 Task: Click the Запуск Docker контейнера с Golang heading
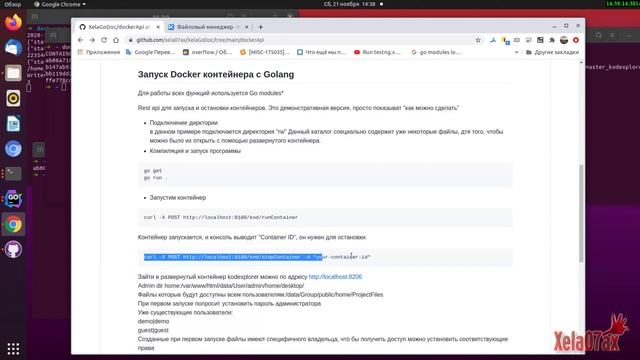click(x=216, y=75)
